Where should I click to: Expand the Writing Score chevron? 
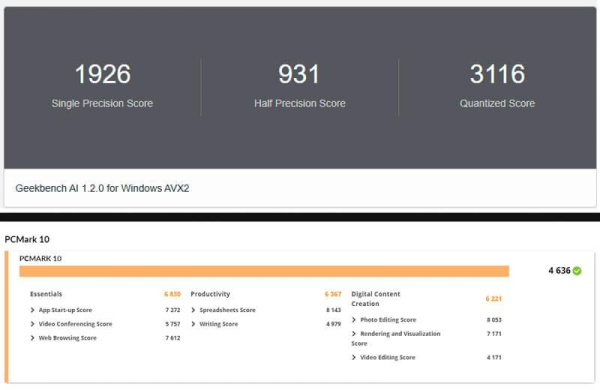(x=193, y=324)
